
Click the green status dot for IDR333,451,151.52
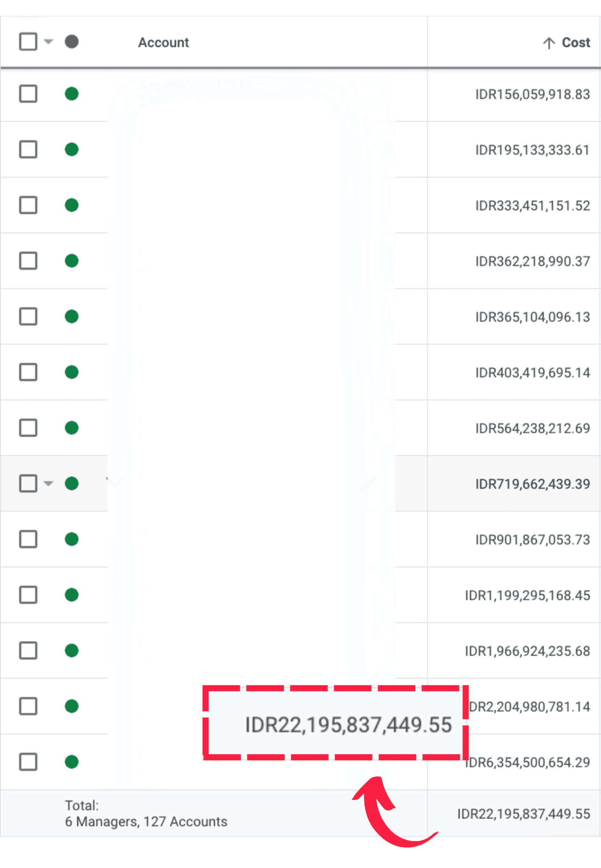pyautogui.click(x=72, y=205)
